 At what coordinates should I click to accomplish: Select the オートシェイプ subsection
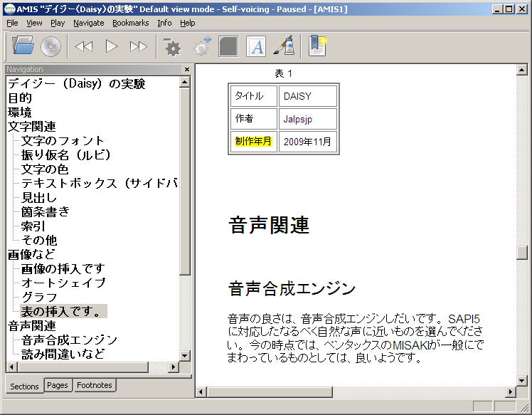click(63, 283)
